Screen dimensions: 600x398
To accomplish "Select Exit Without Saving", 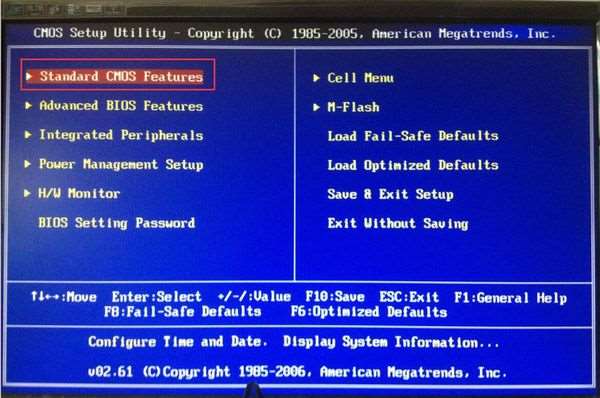I will 398,223.
